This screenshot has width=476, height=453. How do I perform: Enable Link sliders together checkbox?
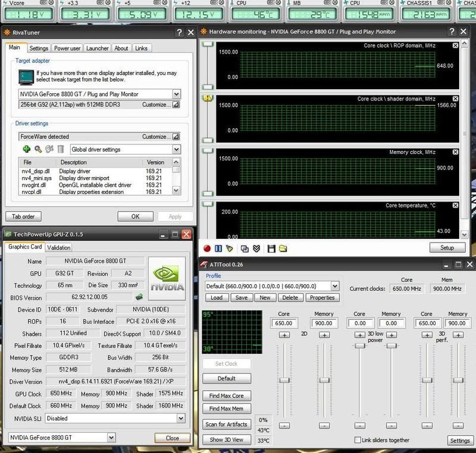click(x=358, y=440)
